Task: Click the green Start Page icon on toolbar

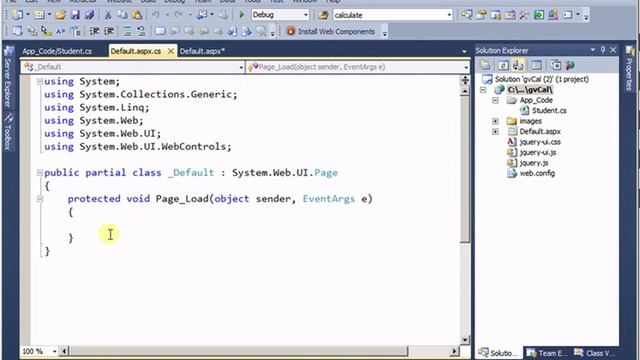Action: tap(539, 15)
